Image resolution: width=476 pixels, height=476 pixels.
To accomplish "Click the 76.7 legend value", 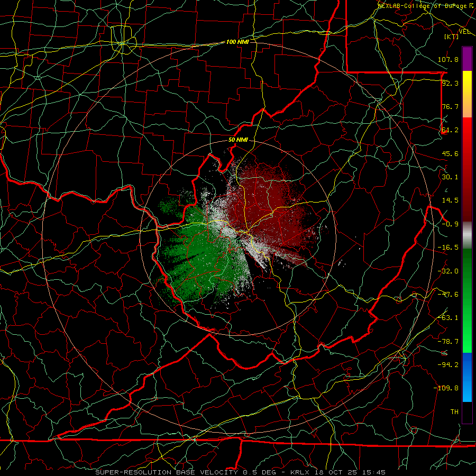I will click(450, 106).
